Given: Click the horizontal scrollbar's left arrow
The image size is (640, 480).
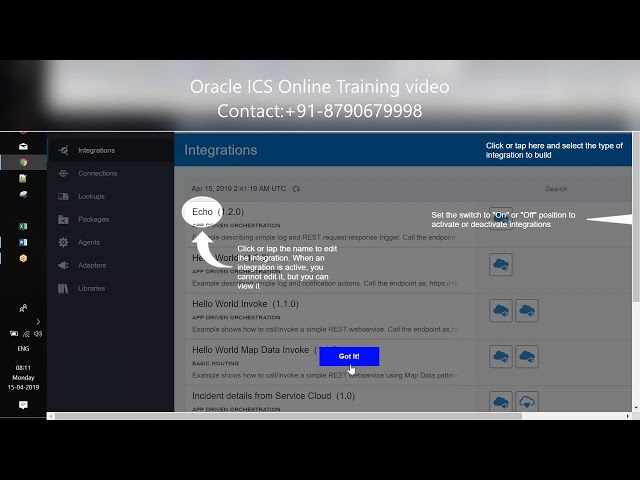Looking at the screenshot, I should coord(51,416).
